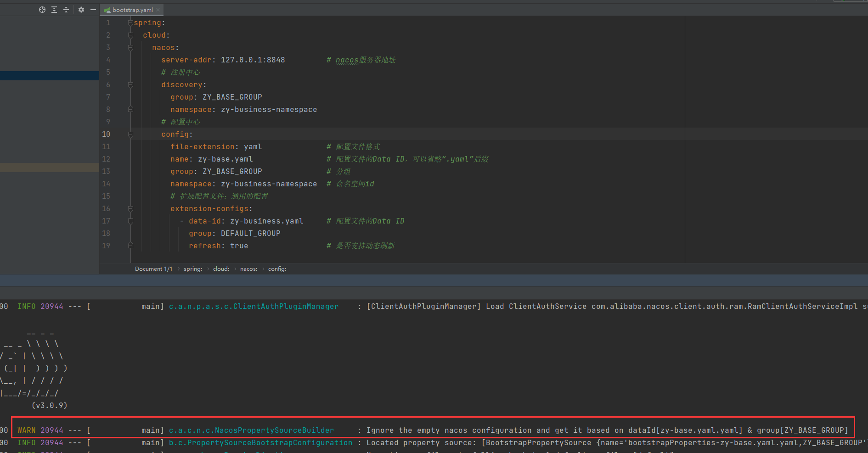Click config: breadcrumb at editor bottom
This screenshot has width=868, height=453.
pos(277,268)
